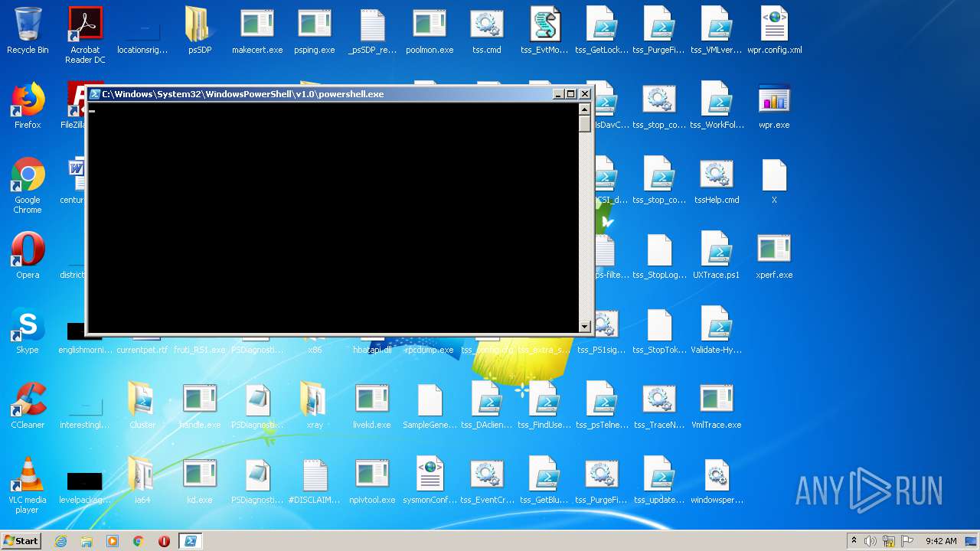This screenshot has width=980, height=551.
Task: Select tss_TraceN... cmd file
Action: (x=659, y=406)
